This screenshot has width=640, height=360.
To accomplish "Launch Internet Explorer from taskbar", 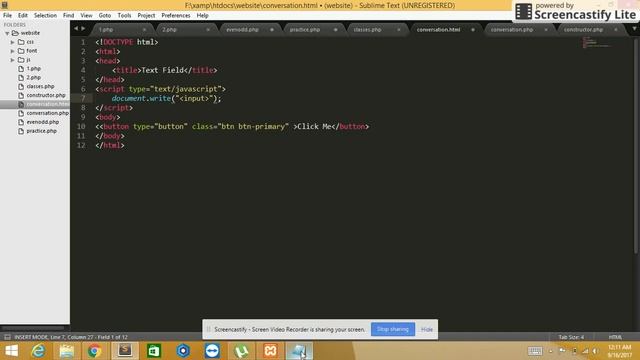I will [x=39, y=351].
